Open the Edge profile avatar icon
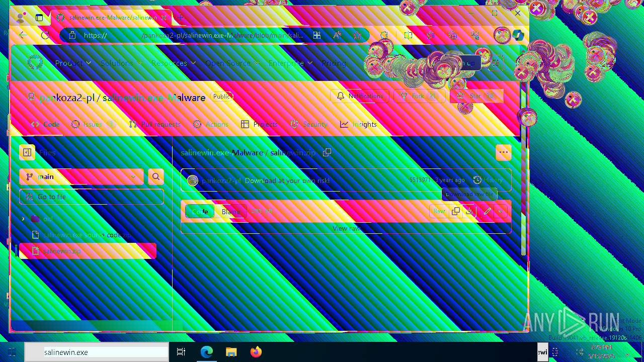 point(21,18)
